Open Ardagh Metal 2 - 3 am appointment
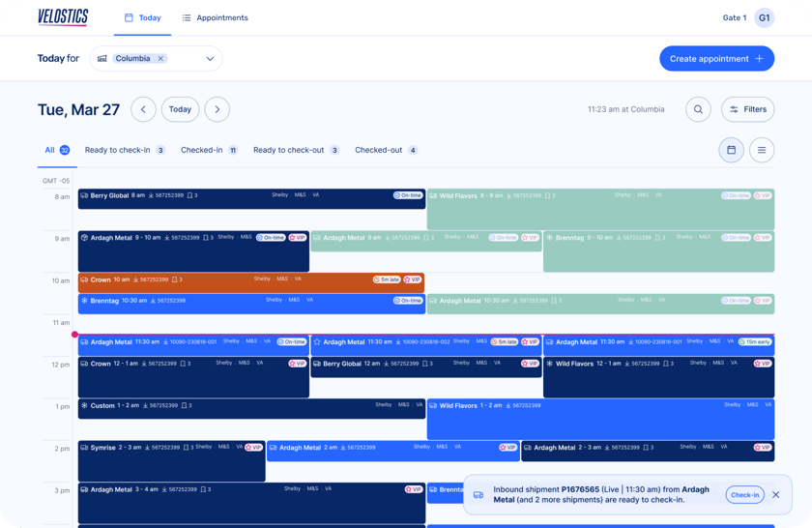This screenshot has width=812, height=528. tap(648, 451)
